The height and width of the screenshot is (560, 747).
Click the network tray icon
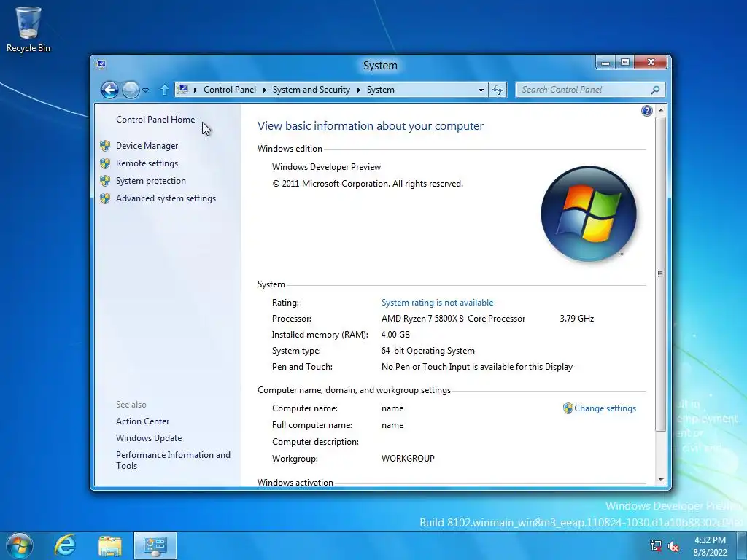tap(656, 545)
